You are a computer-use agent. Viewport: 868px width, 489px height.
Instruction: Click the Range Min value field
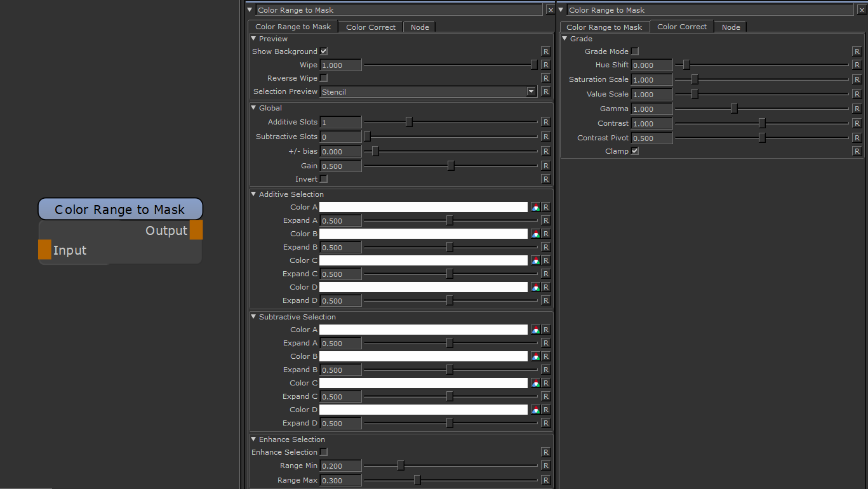pos(340,466)
